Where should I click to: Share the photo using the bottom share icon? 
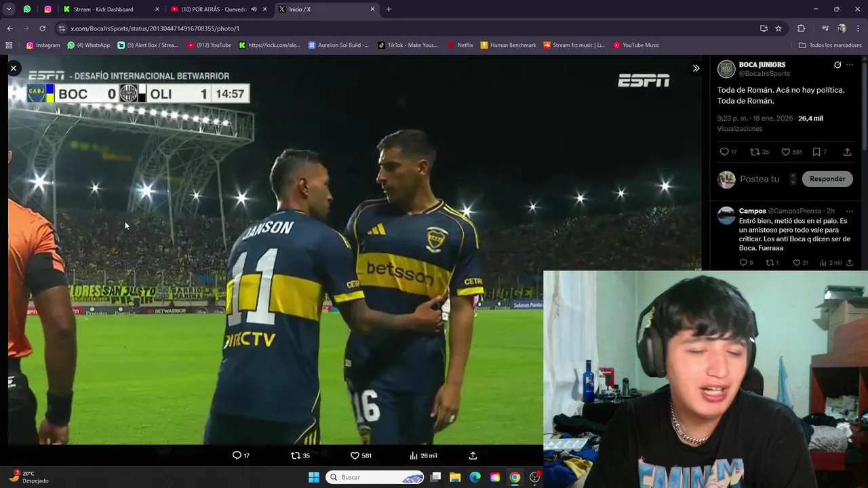click(x=473, y=455)
